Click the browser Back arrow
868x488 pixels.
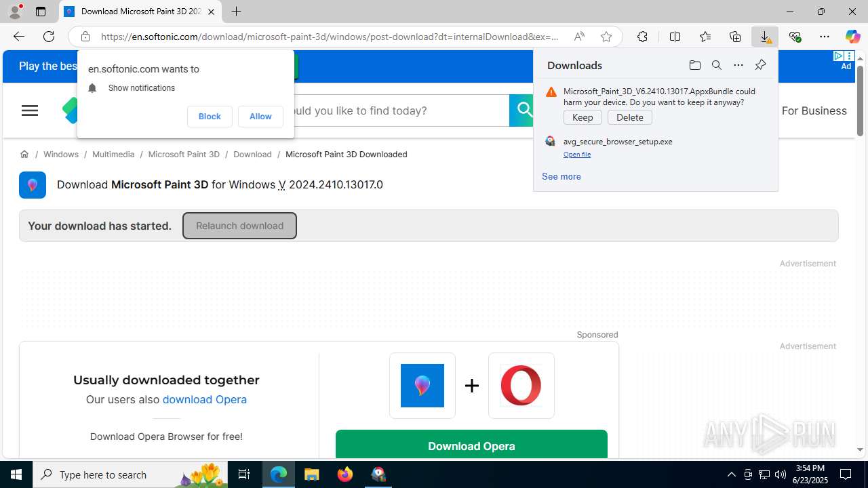(18, 37)
